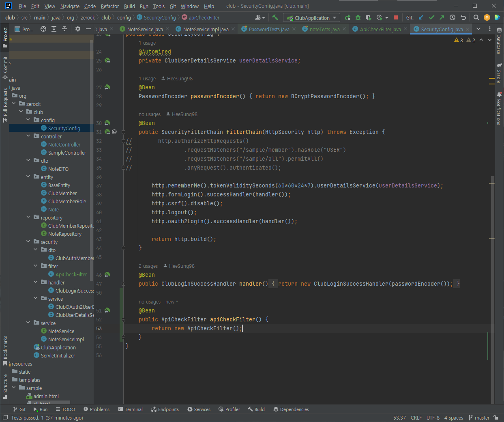504x422 pixels.
Task: Click Select Opened File crosshair icon
Action: click(43, 29)
